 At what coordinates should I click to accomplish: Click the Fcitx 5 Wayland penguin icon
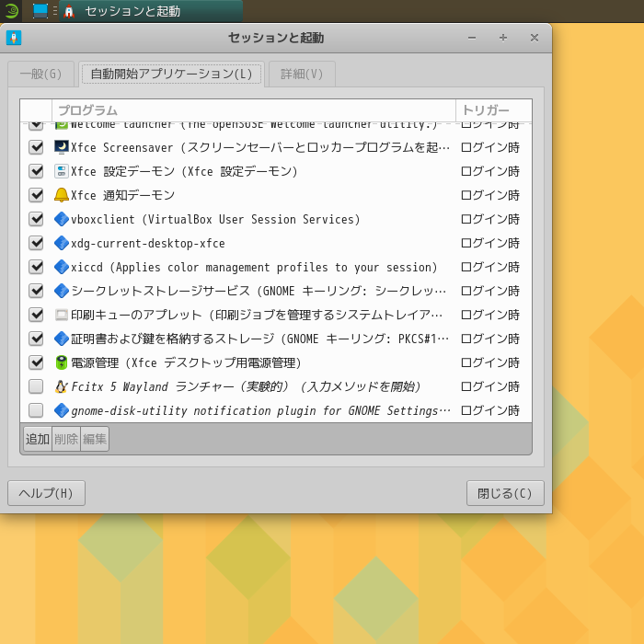click(x=62, y=386)
